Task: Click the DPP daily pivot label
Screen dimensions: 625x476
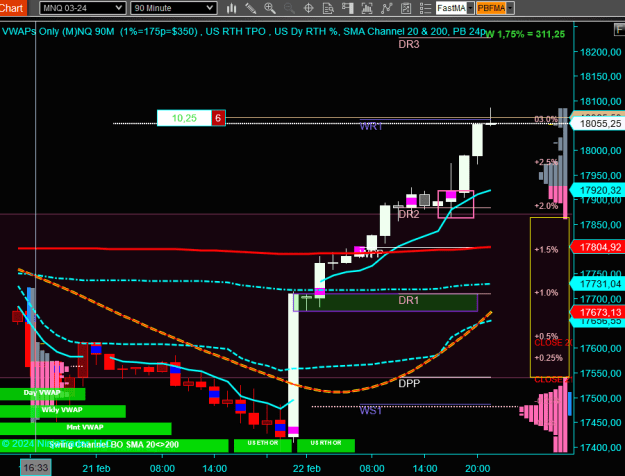Action: tap(409, 384)
